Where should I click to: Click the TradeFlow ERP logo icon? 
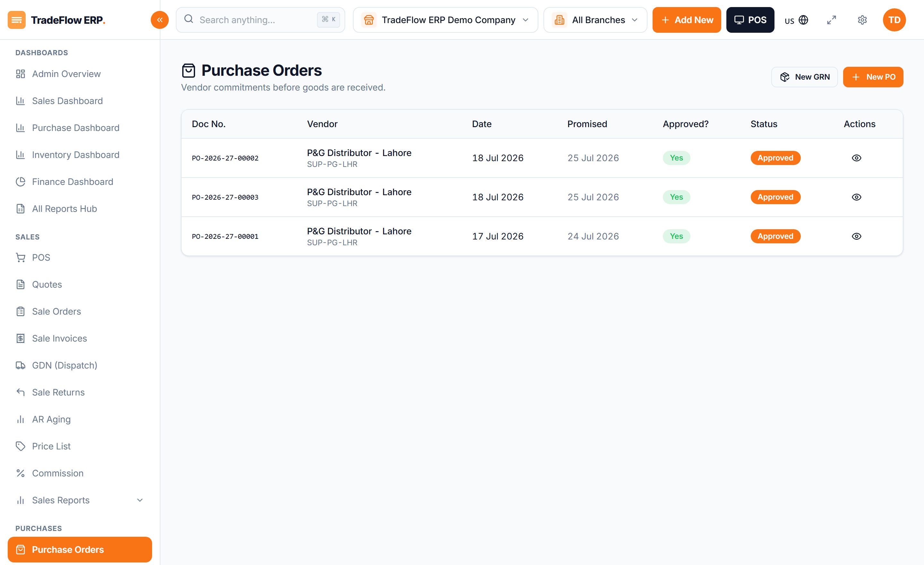click(16, 20)
